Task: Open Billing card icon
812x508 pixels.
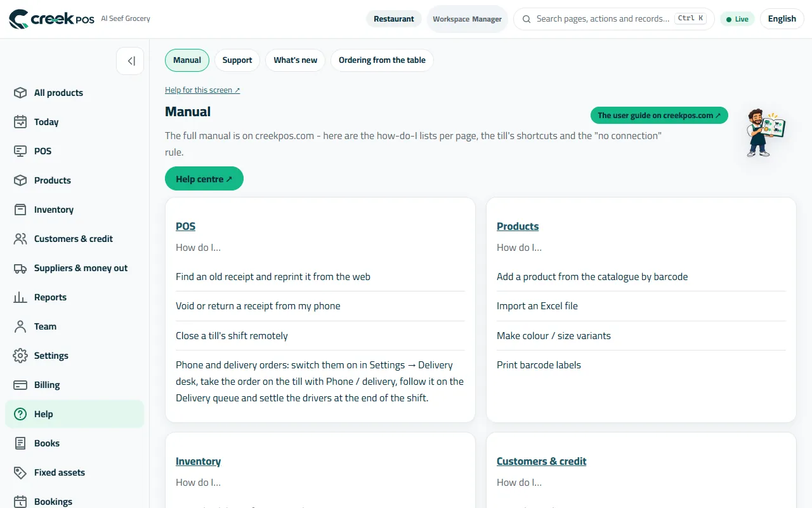Action: (20, 385)
